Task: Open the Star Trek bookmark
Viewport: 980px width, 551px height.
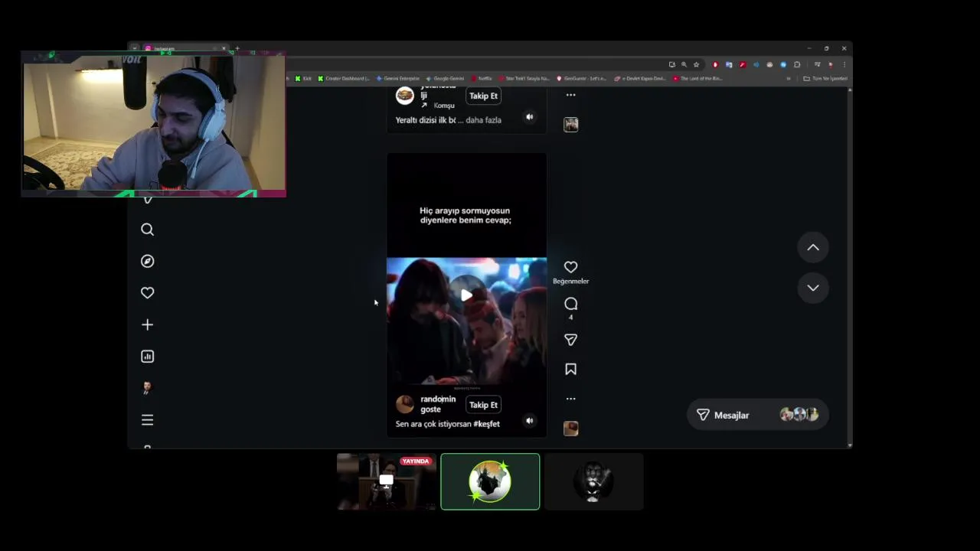Action: (524, 78)
